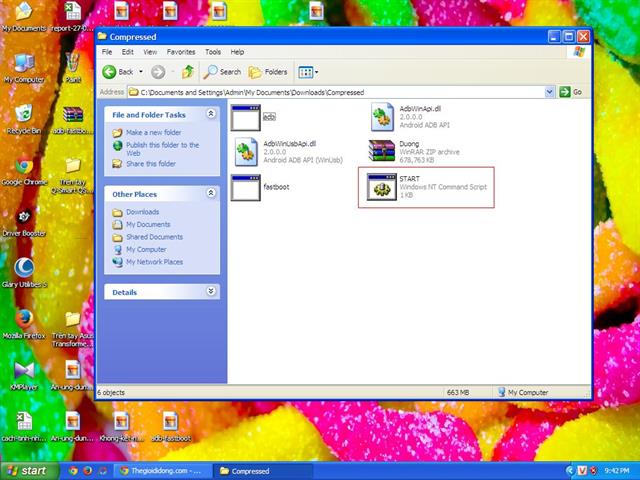This screenshot has height=480, width=640.
Task: Click Make a new folder link
Action: click(x=153, y=132)
